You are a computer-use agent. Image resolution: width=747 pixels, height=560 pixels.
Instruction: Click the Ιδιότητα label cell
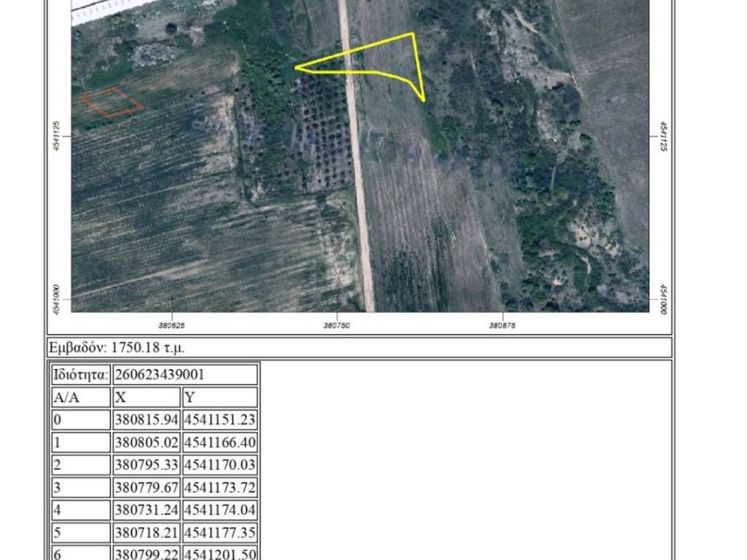[81, 375]
